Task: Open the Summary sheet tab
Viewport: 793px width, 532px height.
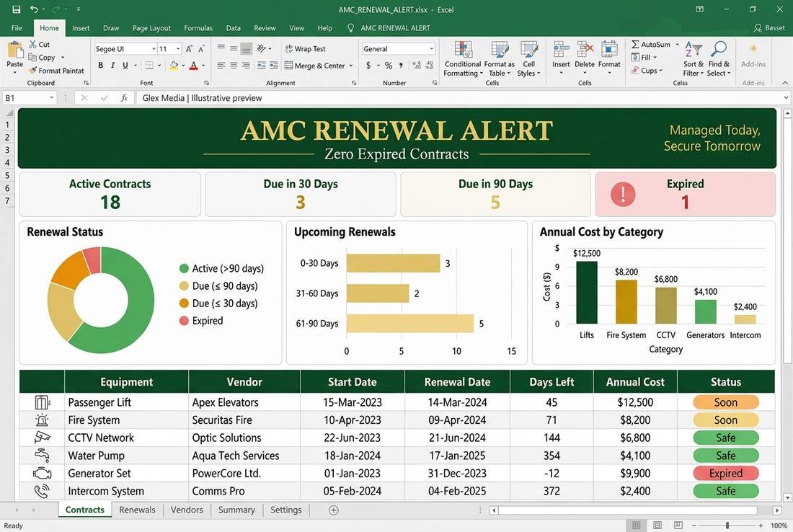Action: 236,510
